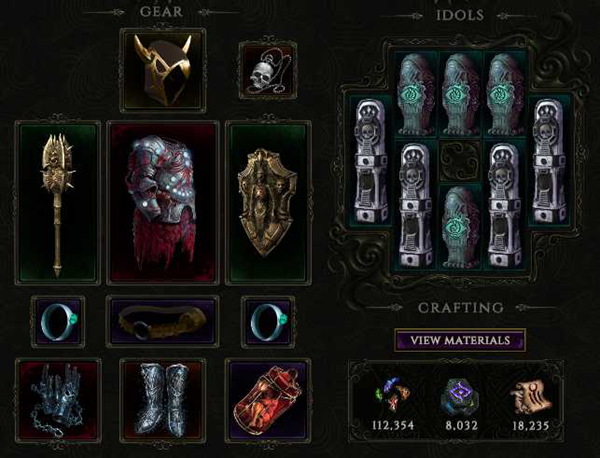Select the tall skull idol on far right
The height and width of the screenshot is (458, 600).
(550, 161)
